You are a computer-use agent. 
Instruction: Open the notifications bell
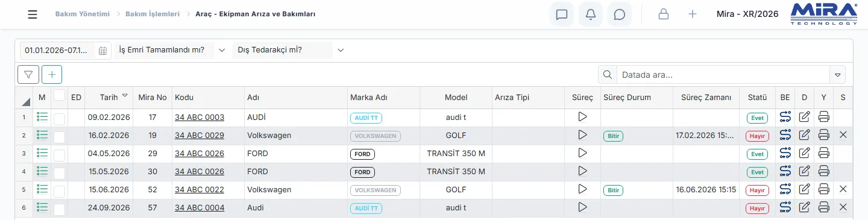(591, 14)
